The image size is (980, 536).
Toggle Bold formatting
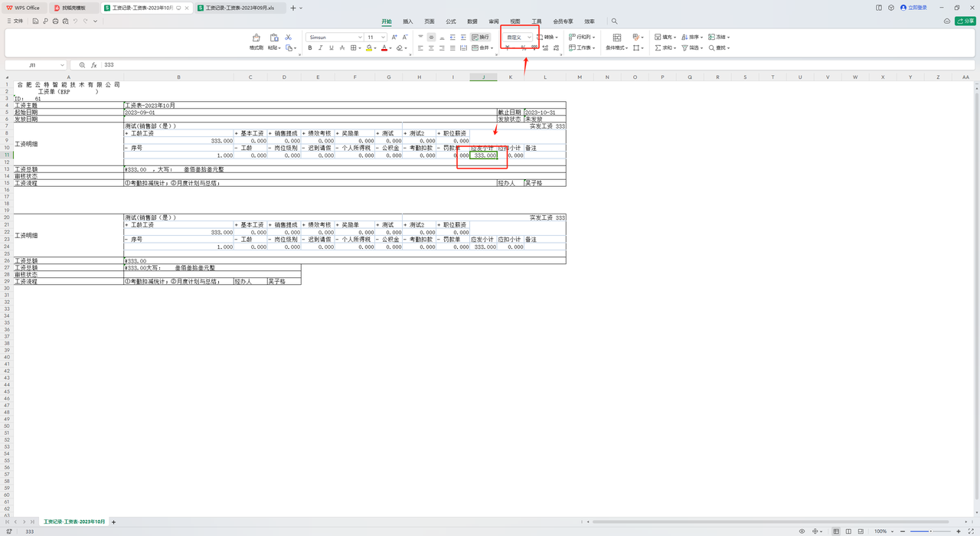pos(310,48)
